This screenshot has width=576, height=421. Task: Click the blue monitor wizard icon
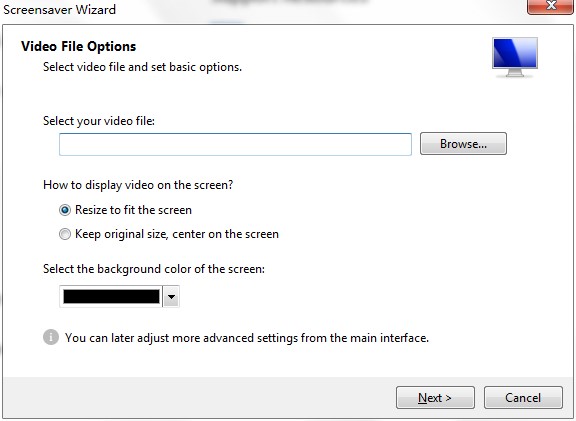[515, 57]
